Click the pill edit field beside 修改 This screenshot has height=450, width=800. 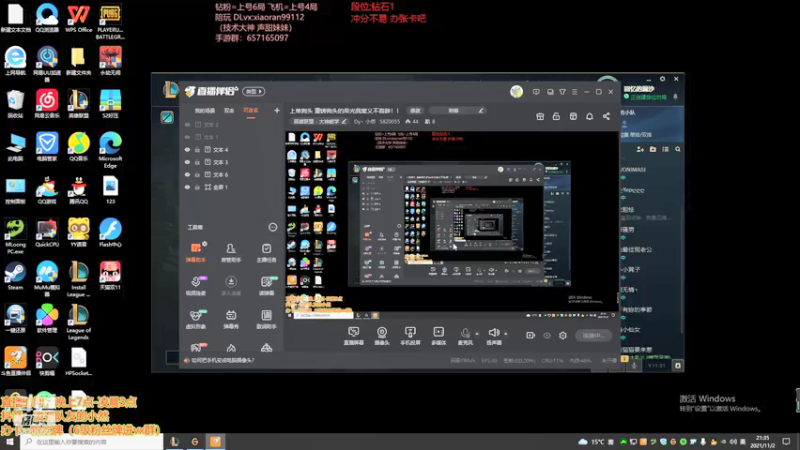458,110
